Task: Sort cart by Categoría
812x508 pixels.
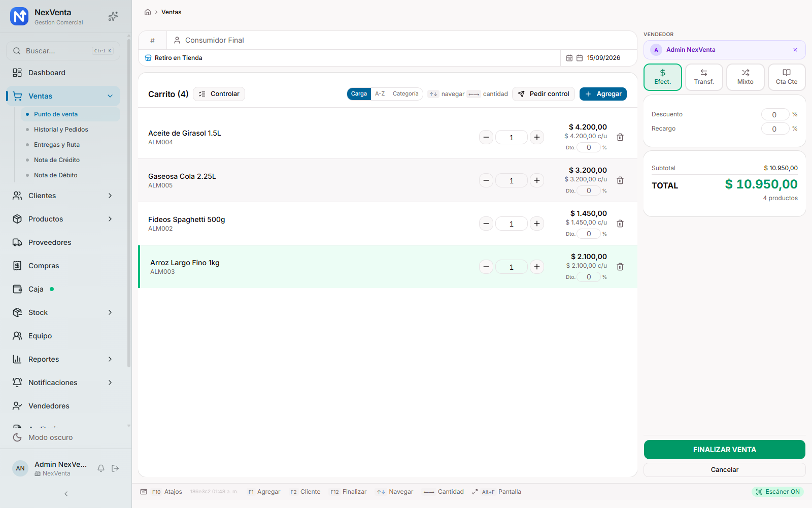Action: pos(405,94)
